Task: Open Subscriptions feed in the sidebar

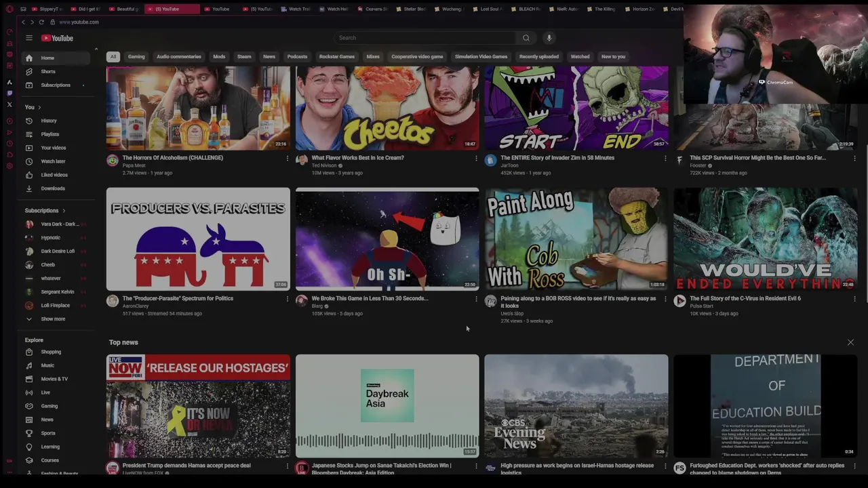Action: [54, 85]
